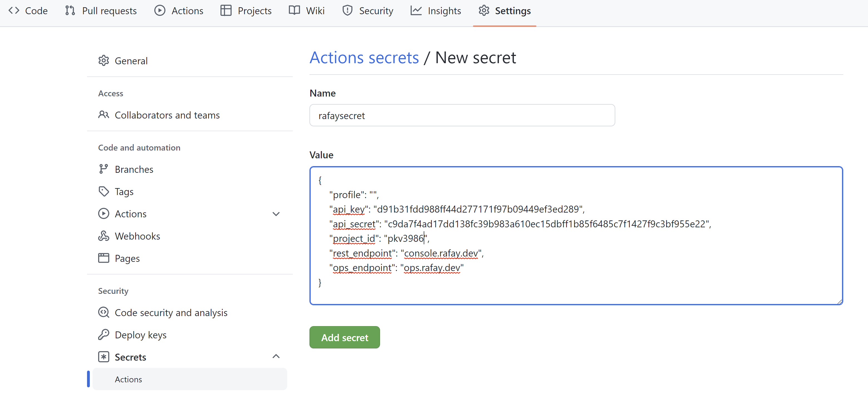Screen dimensions: 868x394
Task: Click the "api_key" line in Value
Action: pos(457,210)
